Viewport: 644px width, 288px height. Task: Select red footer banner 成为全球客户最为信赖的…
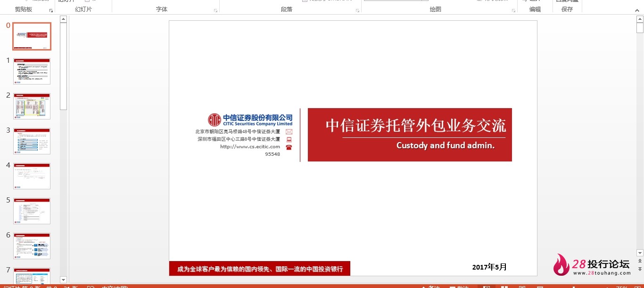coord(260,269)
